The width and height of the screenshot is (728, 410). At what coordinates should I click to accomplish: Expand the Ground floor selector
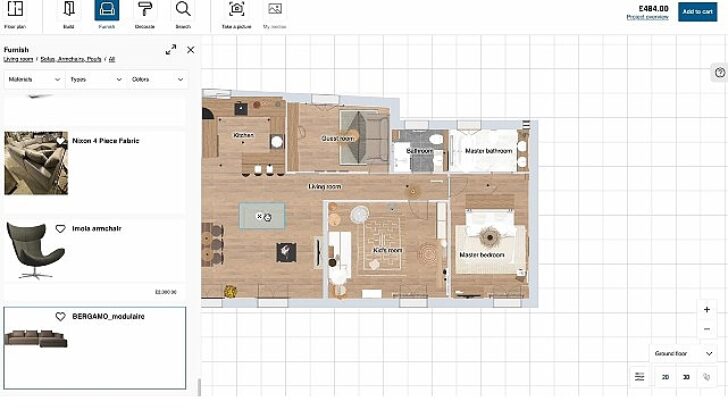click(x=684, y=353)
